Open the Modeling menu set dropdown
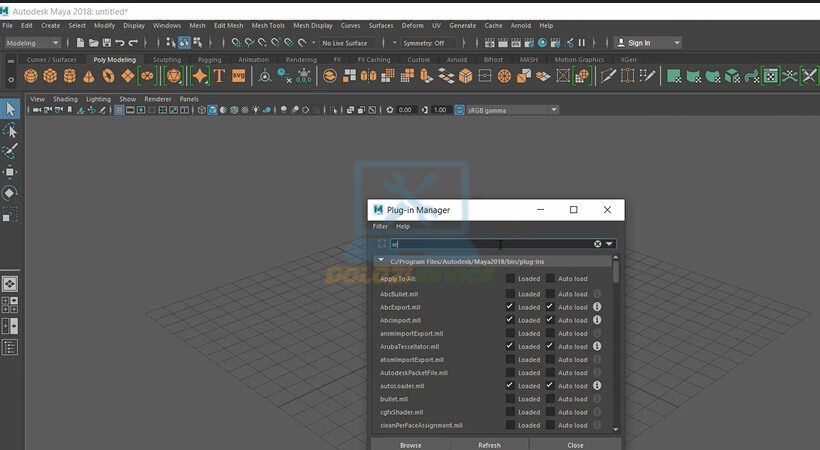The width and height of the screenshot is (820, 450). coord(33,43)
